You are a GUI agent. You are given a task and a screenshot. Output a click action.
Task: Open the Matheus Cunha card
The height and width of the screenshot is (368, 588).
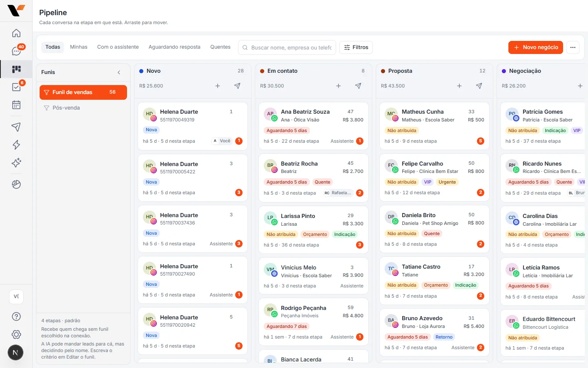434,126
